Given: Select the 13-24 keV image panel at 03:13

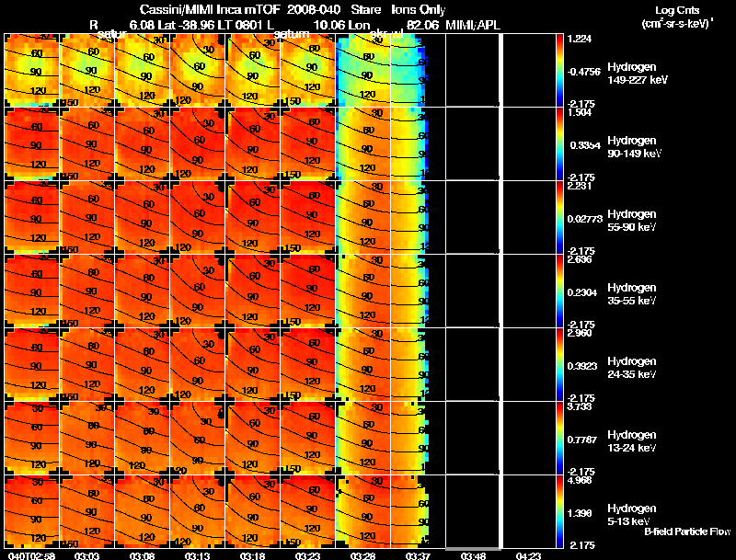Looking at the screenshot, I should pos(198,439).
